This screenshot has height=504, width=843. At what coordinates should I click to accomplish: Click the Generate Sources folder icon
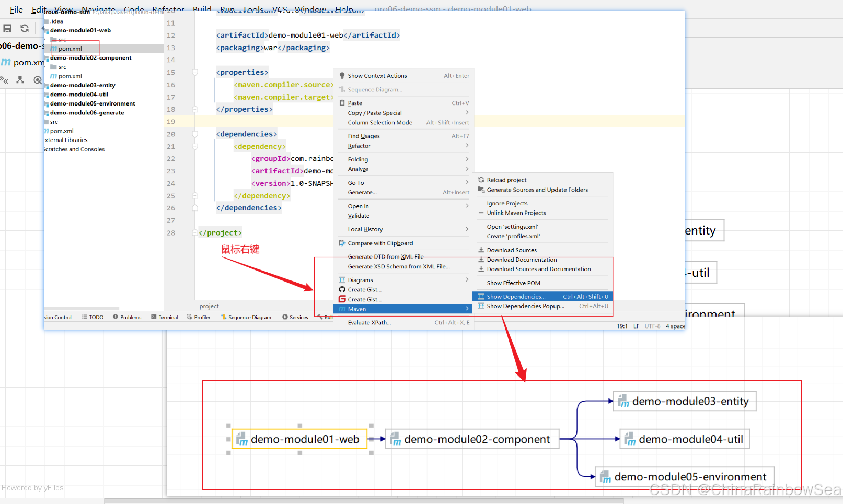[481, 190]
